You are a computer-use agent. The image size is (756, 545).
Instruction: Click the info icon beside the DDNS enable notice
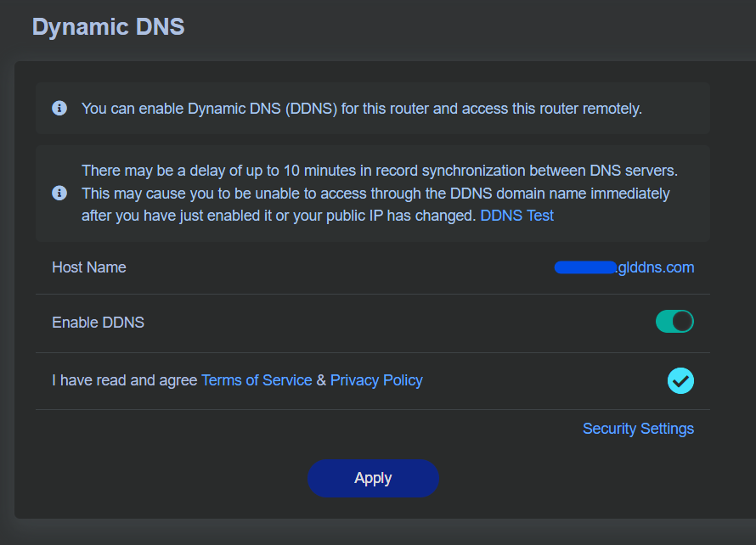click(x=59, y=109)
